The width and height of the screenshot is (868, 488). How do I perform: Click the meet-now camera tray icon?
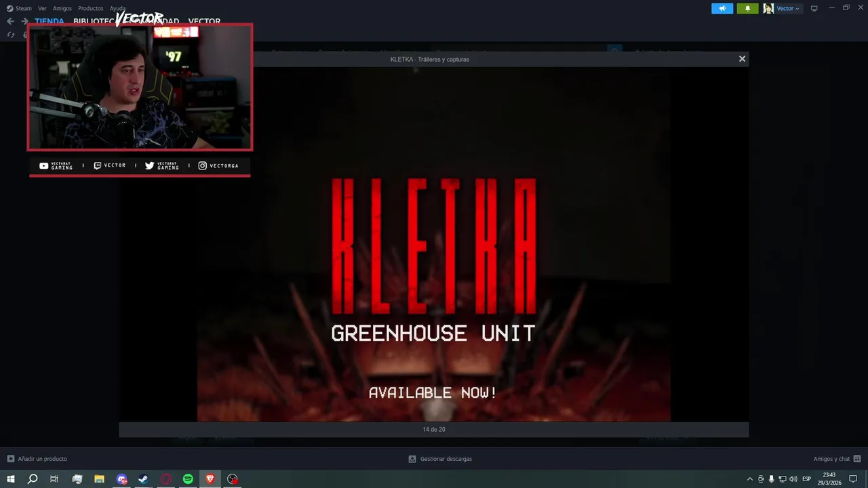(x=760, y=479)
